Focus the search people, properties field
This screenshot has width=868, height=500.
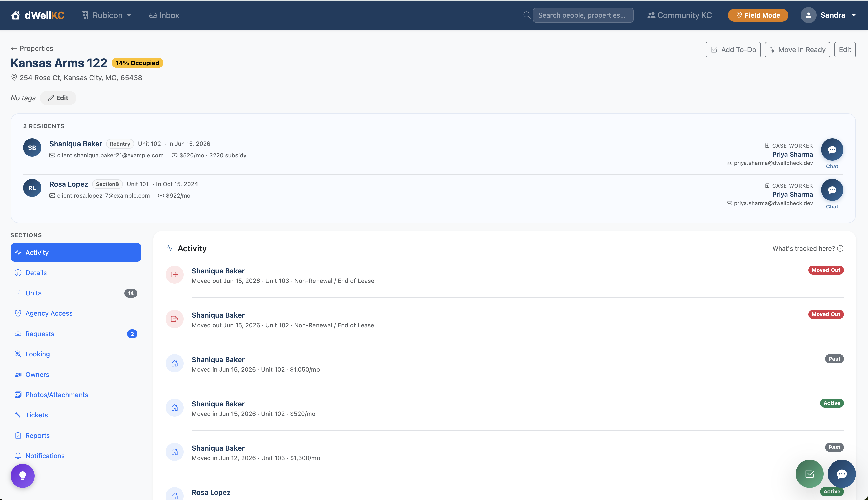point(583,15)
